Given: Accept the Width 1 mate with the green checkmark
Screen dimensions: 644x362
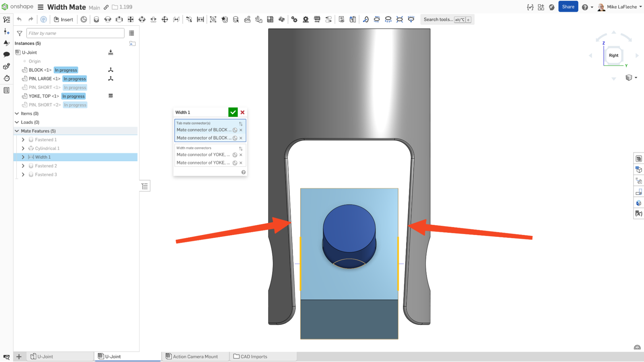Looking at the screenshot, I should 233,112.
